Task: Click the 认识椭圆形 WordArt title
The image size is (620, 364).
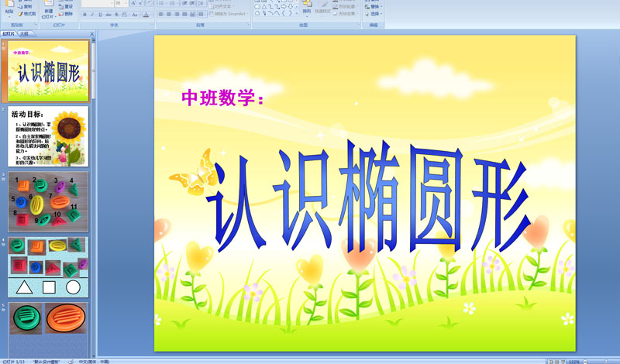Action: click(x=367, y=196)
